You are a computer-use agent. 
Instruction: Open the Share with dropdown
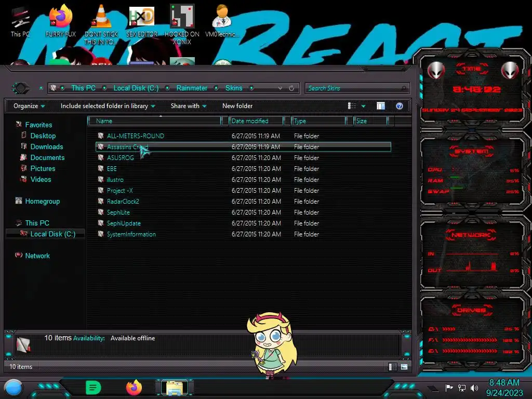pyautogui.click(x=189, y=106)
